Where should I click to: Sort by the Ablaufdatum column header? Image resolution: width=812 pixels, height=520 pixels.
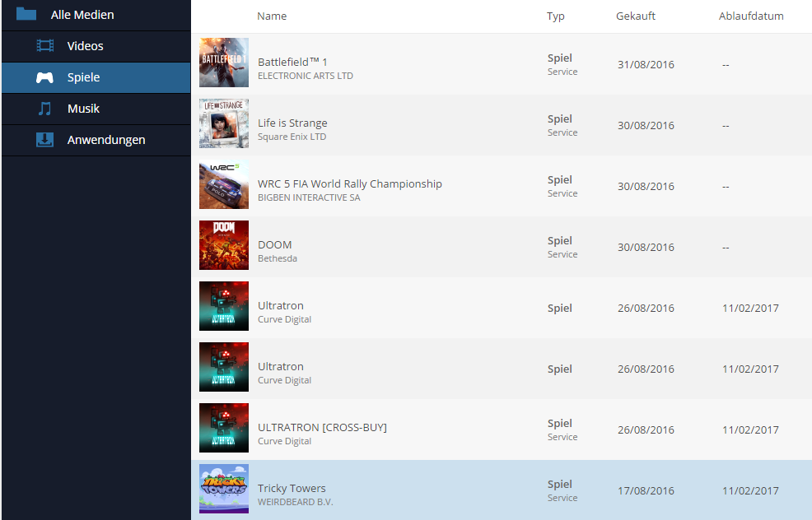[751, 16]
